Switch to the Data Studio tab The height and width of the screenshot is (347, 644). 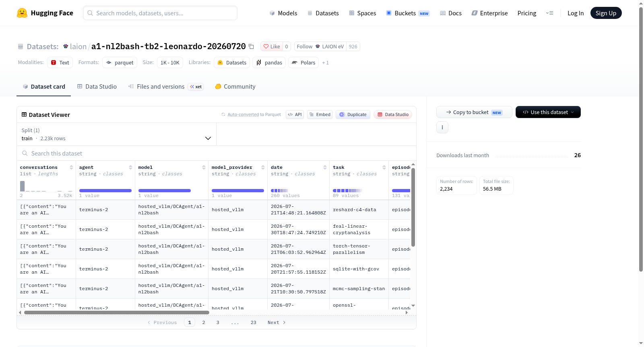click(97, 87)
